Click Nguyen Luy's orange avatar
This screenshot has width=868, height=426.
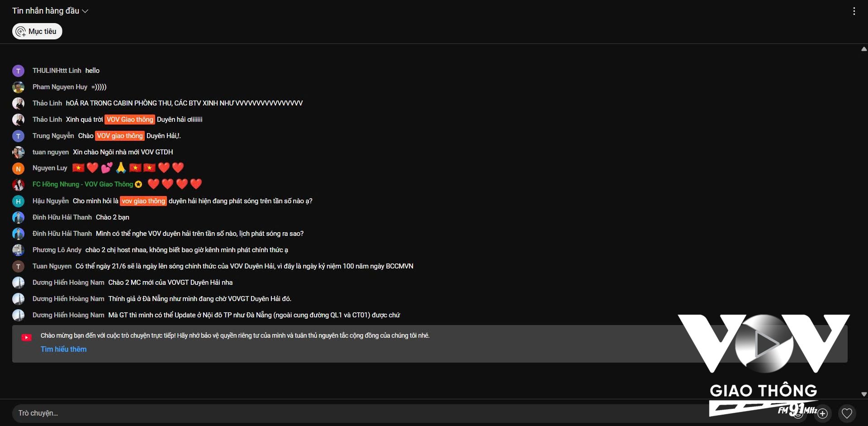click(18, 168)
